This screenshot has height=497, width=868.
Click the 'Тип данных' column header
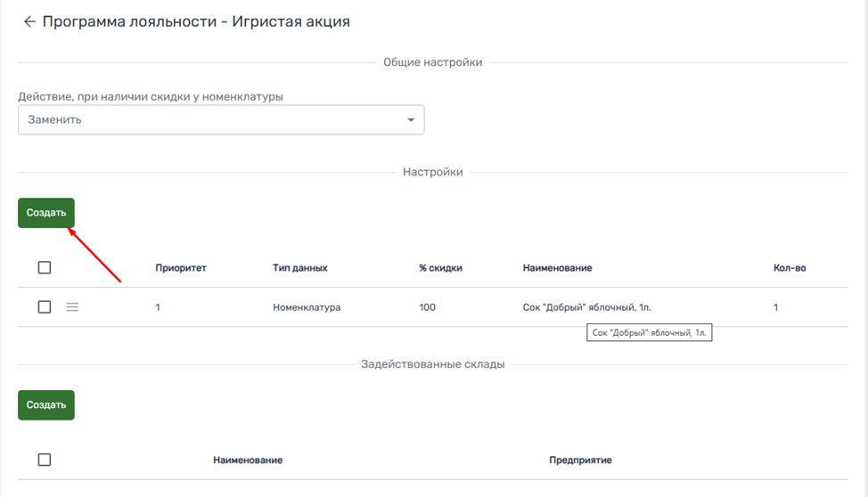[300, 268]
